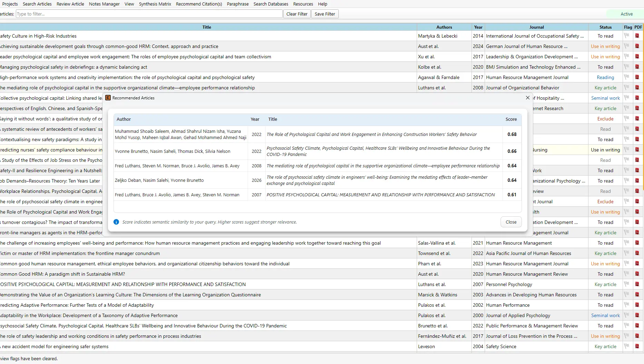The width and height of the screenshot is (644, 364).
Task: Open the Resources menu
Action: point(303,4)
